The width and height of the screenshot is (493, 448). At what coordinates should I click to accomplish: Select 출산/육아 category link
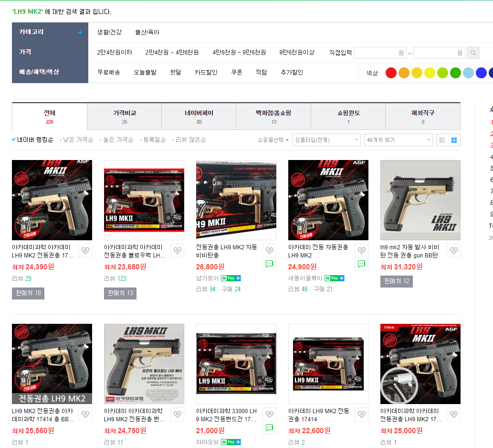click(147, 32)
